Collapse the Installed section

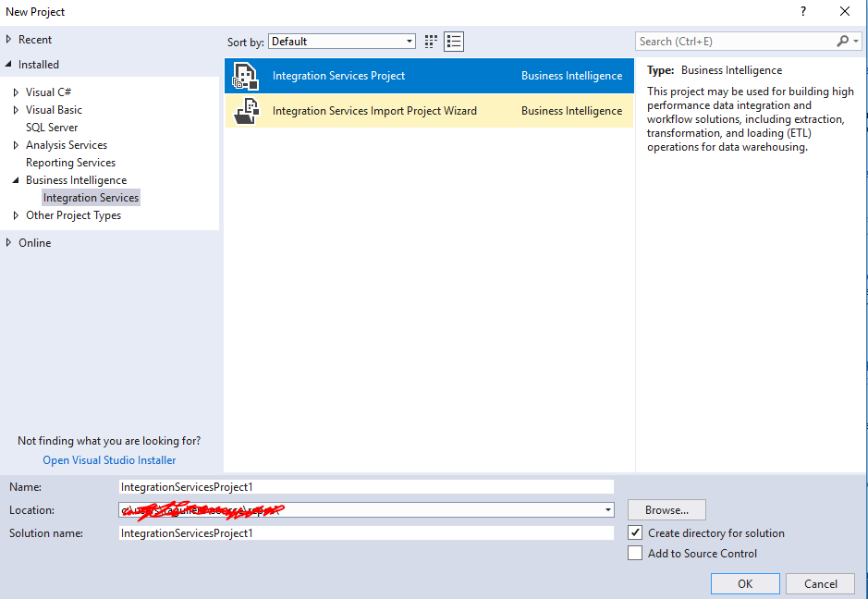[8, 64]
